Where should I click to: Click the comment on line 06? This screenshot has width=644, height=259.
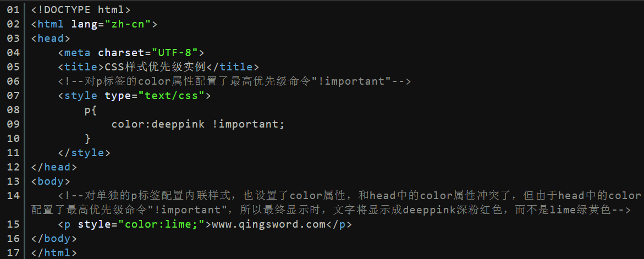(x=234, y=81)
